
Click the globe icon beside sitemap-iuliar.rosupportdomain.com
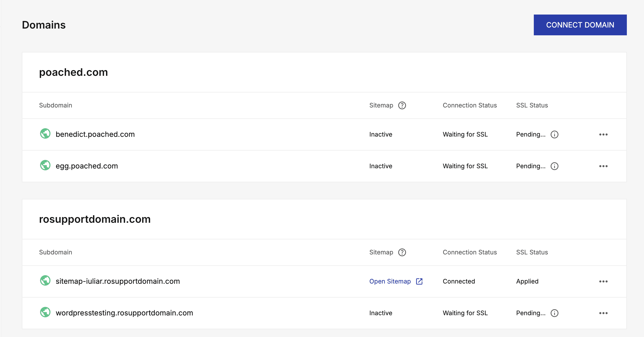[x=45, y=281]
